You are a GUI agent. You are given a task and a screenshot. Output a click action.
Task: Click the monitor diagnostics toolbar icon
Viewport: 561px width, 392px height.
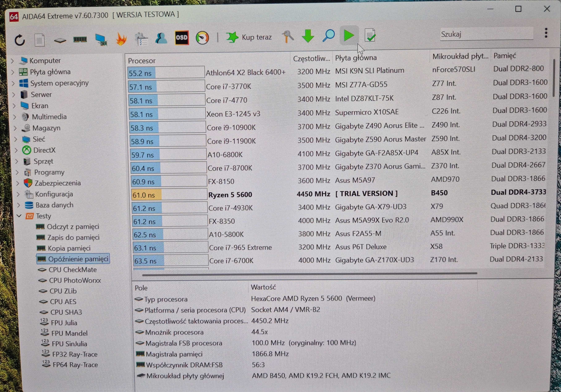click(101, 40)
